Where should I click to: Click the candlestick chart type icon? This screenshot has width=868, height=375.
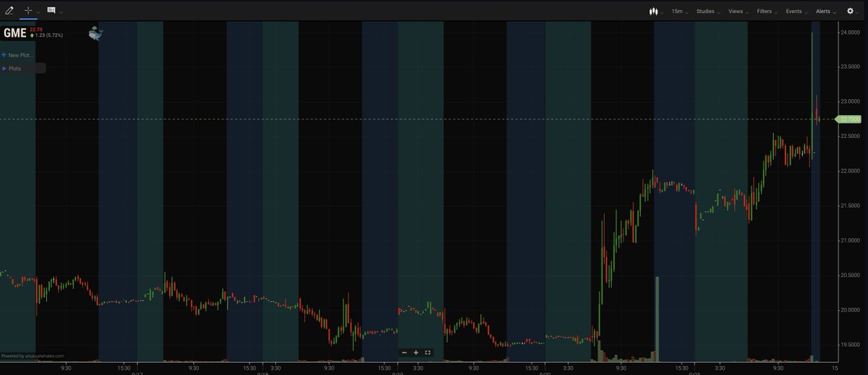654,12
